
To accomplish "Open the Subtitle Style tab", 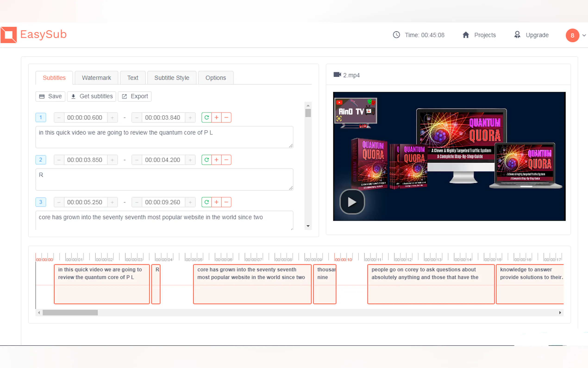I will point(172,78).
